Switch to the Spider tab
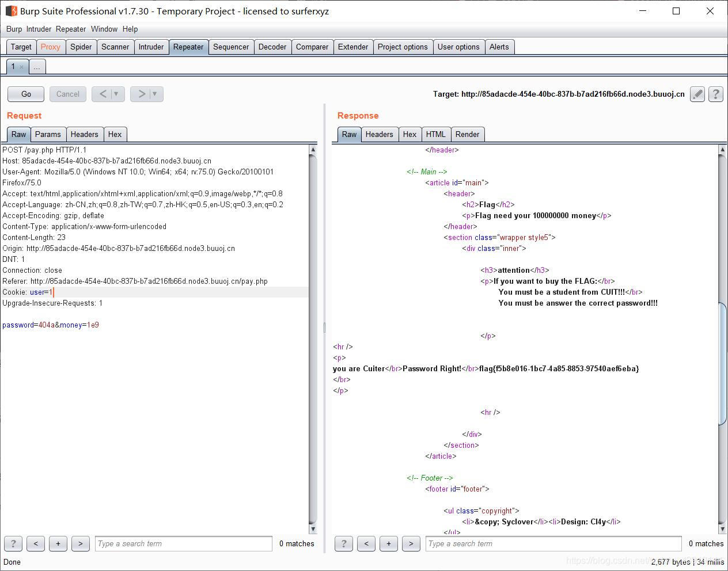Screen dimensions: 728x571 (81, 47)
